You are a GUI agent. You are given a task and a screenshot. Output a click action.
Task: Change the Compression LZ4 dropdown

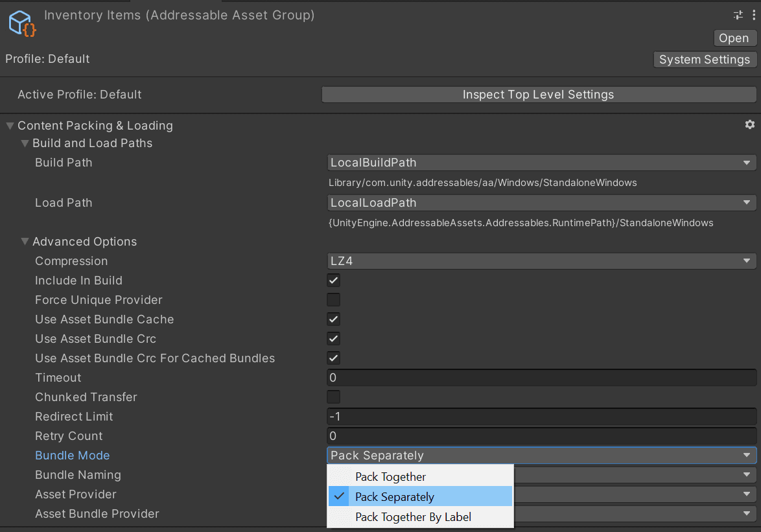click(541, 261)
